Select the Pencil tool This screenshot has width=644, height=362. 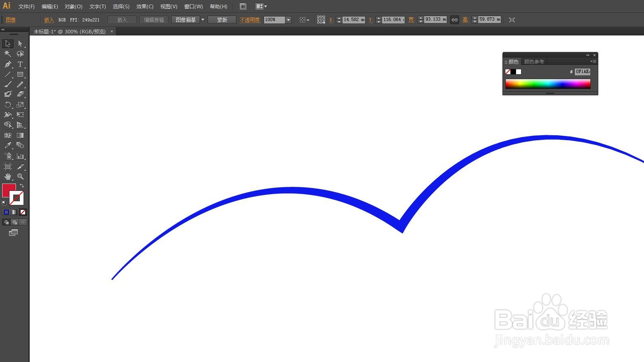tap(20, 84)
